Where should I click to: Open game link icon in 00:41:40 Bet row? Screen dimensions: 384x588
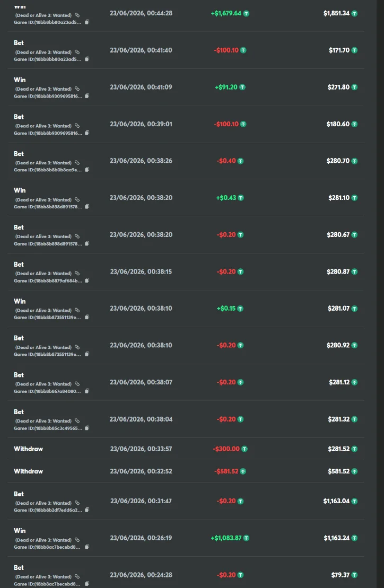77,52
